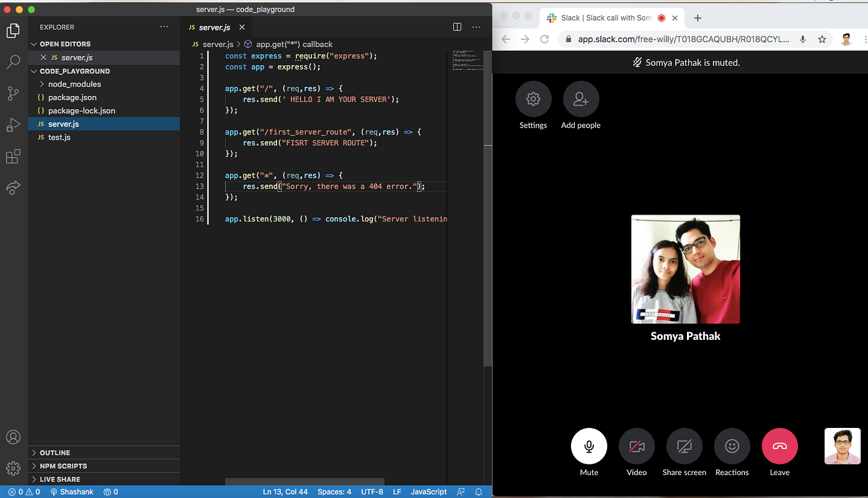Screen dimensions: 868x498
Task: Open the Search panel in VS Code
Action: pyautogui.click(x=13, y=61)
